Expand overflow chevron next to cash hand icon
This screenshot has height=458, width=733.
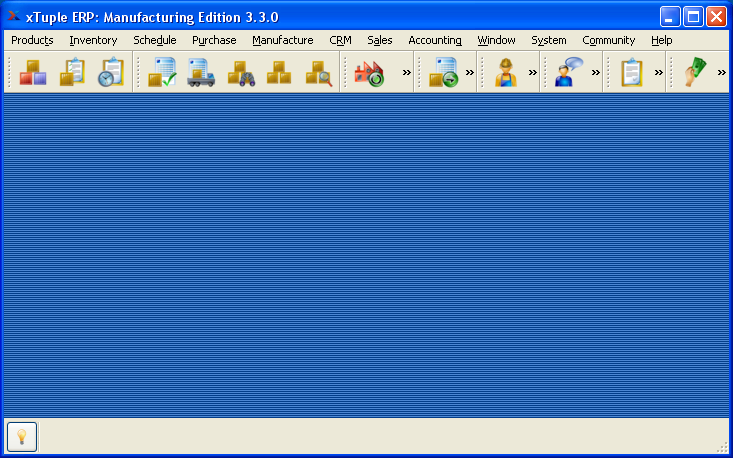722,72
